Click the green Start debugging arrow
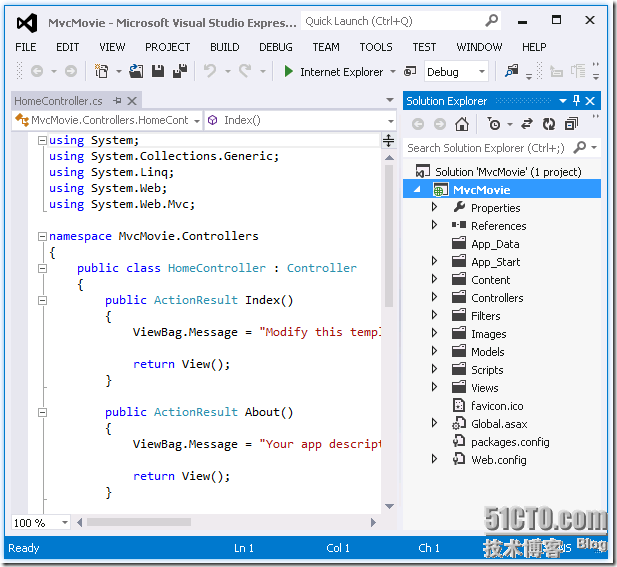 [x=289, y=71]
